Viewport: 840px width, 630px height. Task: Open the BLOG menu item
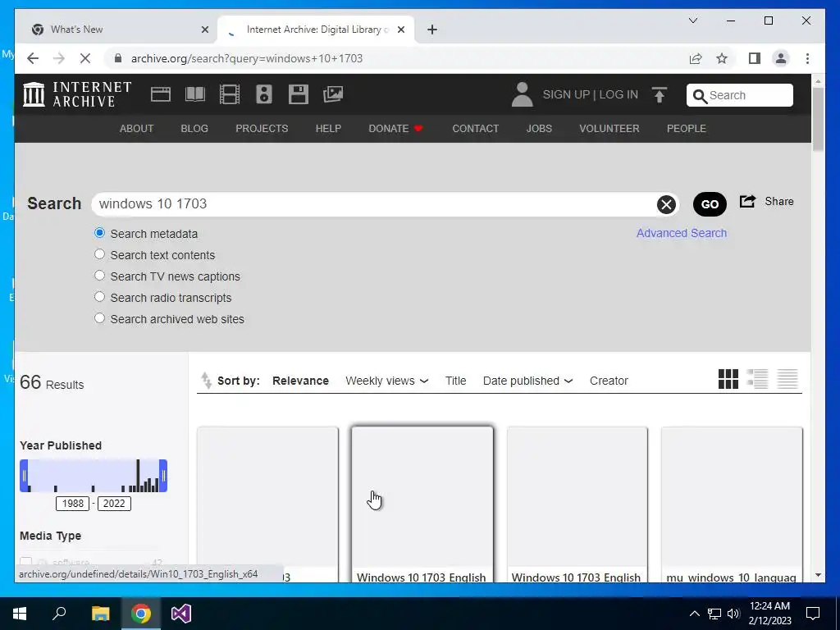click(194, 129)
